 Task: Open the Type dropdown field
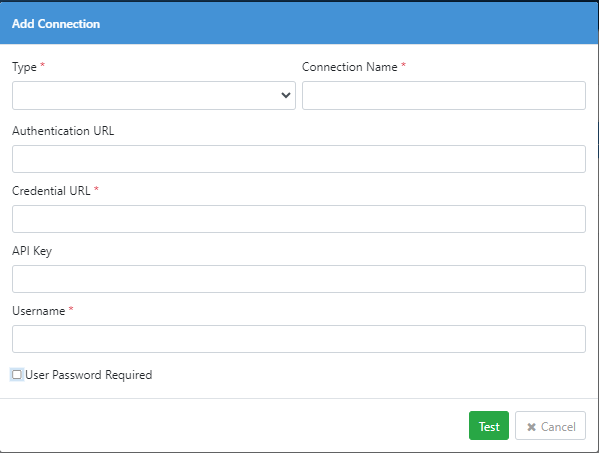(x=154, y=95)
